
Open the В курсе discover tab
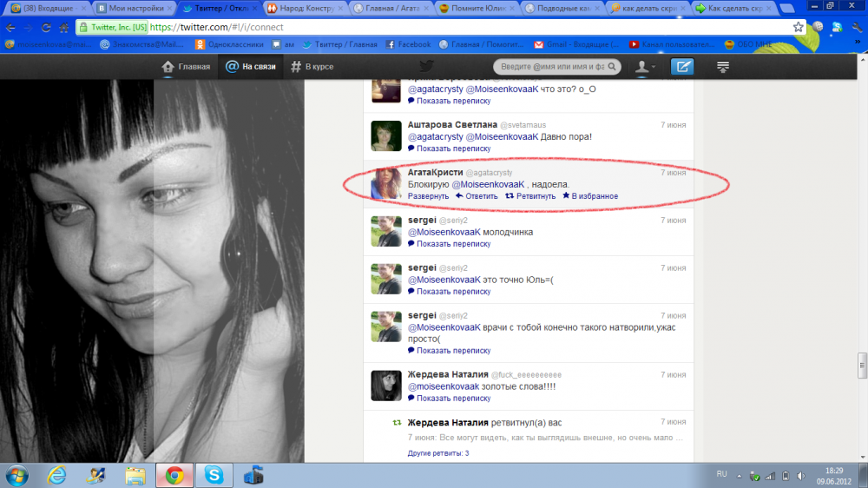(x=312, y=67)
